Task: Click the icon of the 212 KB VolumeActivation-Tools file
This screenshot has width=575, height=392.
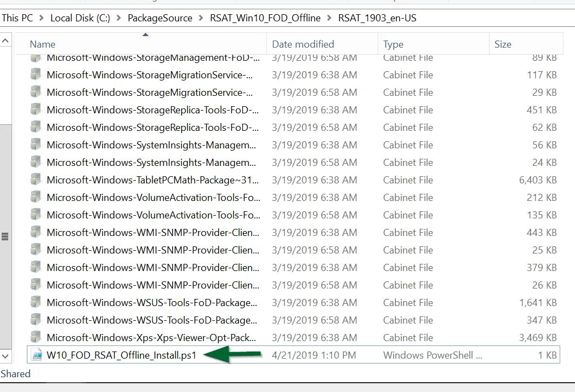Action: tap(36, 198)
